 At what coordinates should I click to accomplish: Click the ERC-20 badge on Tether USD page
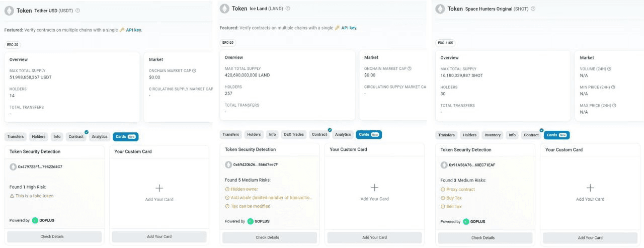click(13, 44)
